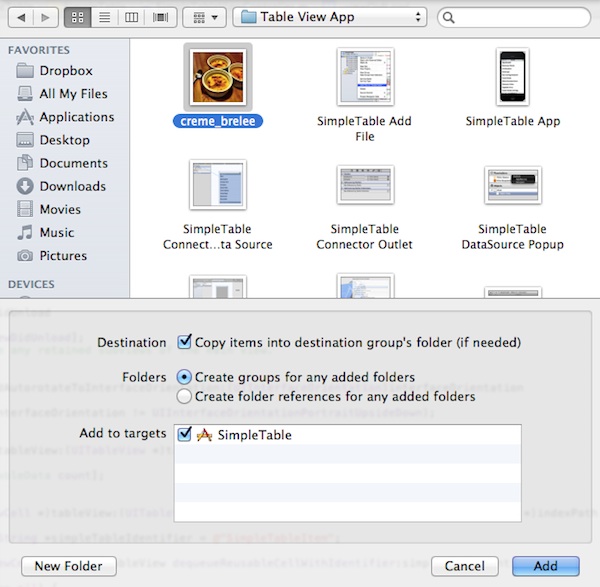Toggle Copy items into destination folder checkbox
The height and width of the screenshot is (587, 600).
(x=184, y=342)
